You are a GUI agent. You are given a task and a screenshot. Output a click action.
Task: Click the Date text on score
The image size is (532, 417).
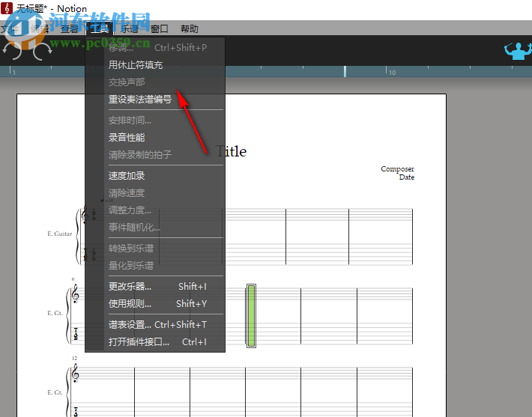tap(406, 177)
